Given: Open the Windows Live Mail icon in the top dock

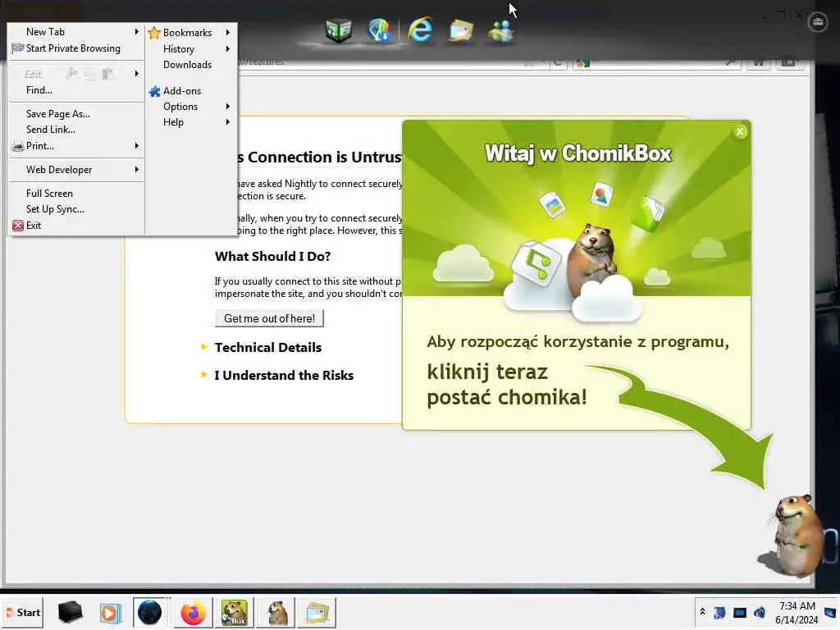Looking at the screenshot, I should coord(461,30).
